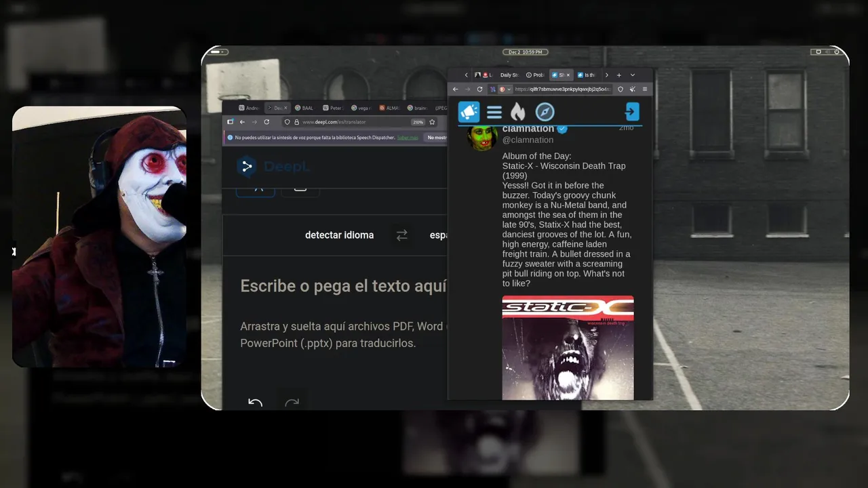Click the padlock site info icon
The image size is (868, 488).
(x=296, y=122)
